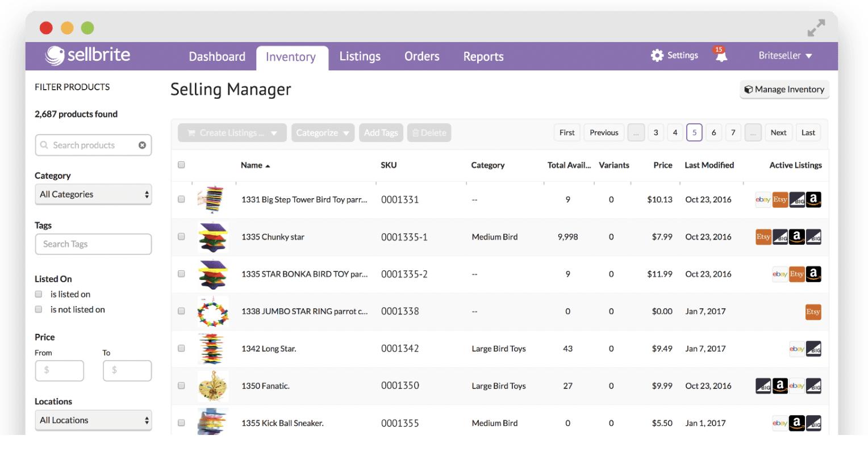Open the Reports section
The image size is (868, 452).
483,56
